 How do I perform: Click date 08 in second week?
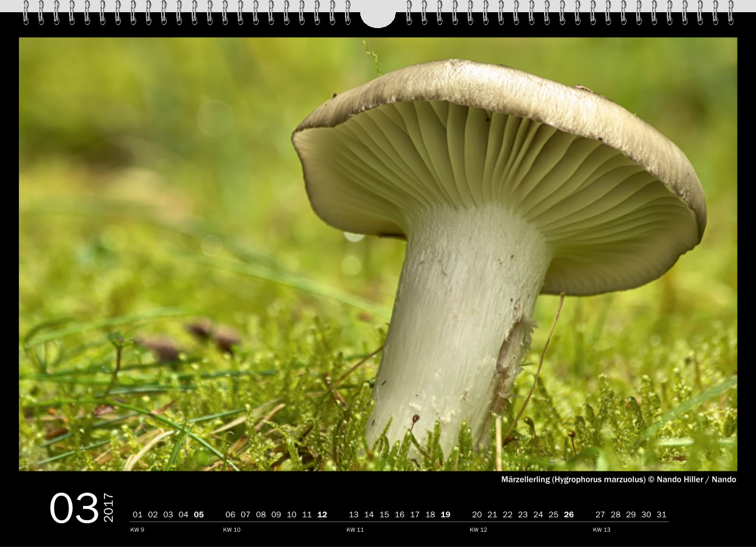coord(261,515)
